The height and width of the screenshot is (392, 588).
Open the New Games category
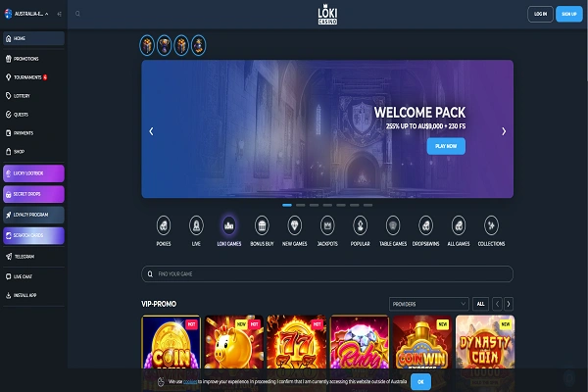(294, 225)
